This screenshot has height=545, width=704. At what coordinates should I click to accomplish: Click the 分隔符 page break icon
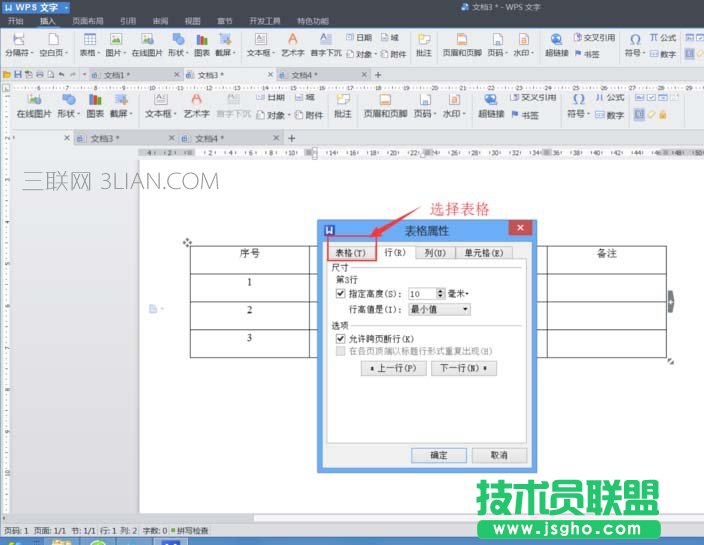(x=18, y=40)
